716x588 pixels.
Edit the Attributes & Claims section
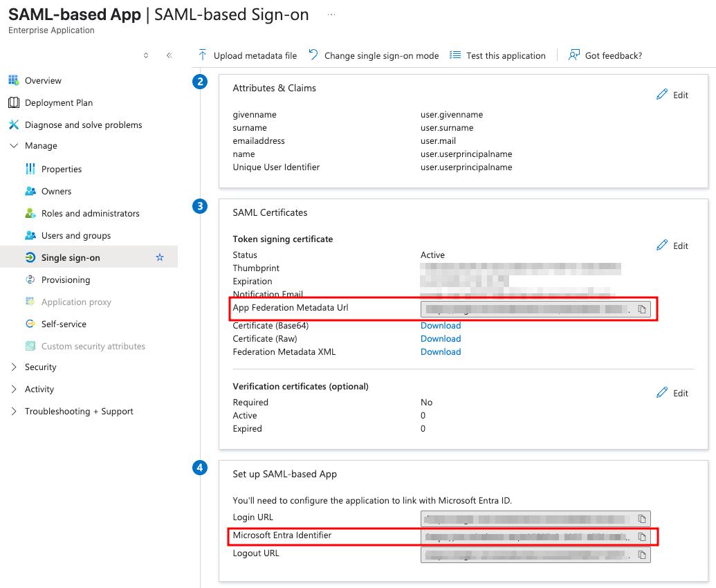672,95
